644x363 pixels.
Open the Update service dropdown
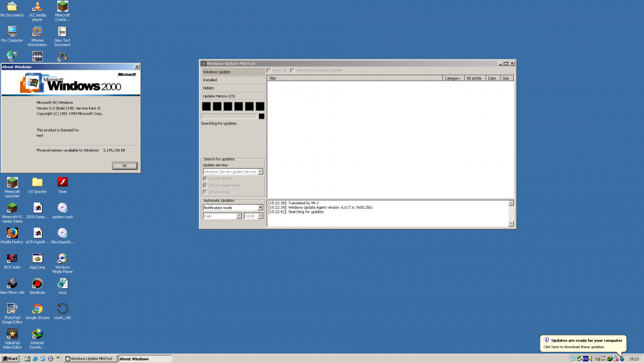(232, 172)
